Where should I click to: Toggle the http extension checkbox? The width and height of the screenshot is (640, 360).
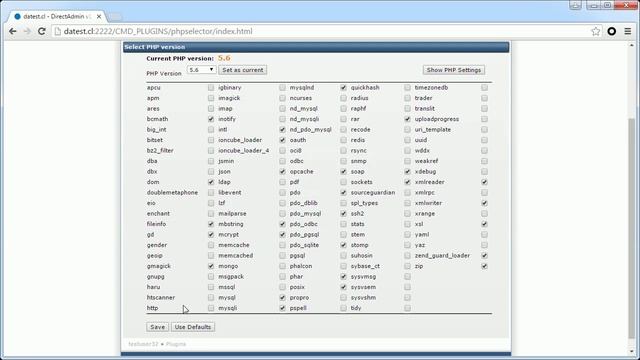tap(211, 308)
